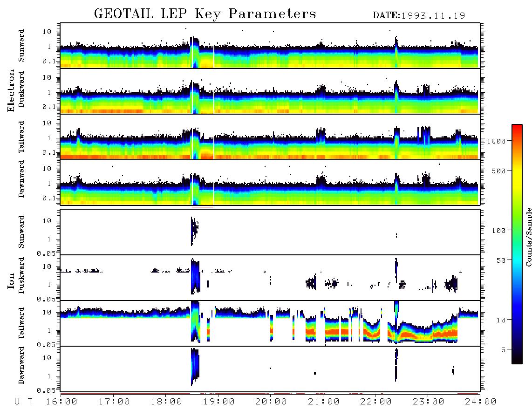The height and width of the screenshot is (410, 532).
Task: Click the Ion Duskward burst near 18:30
Action: pyautogui.click(x=195, y=276)
